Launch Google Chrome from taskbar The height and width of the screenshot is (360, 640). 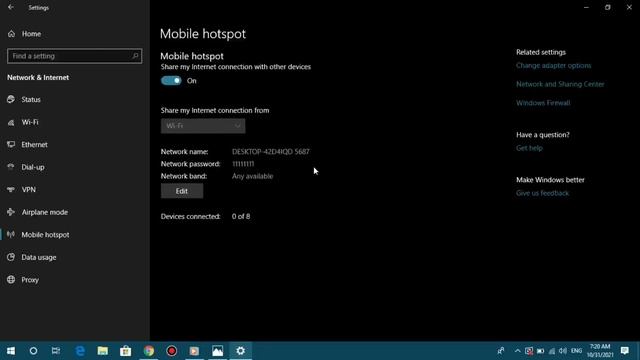(149, 351)
